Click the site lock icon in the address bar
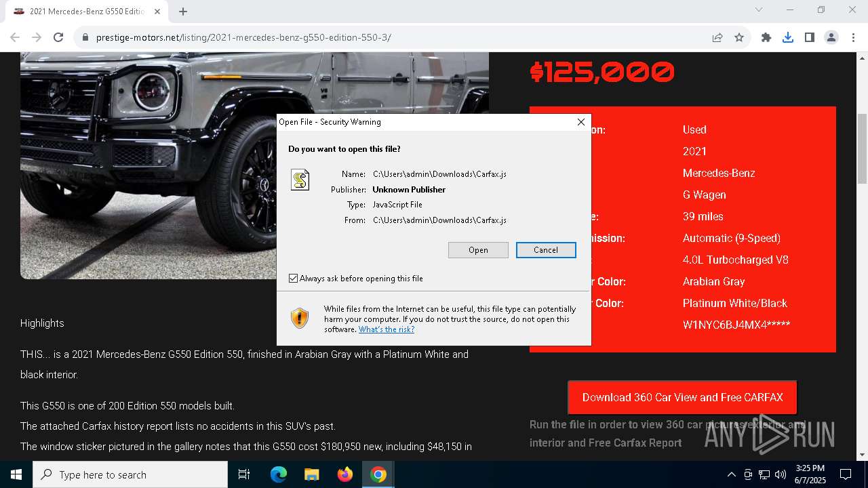This screenshot has width=868, height=488. (85, 37)
